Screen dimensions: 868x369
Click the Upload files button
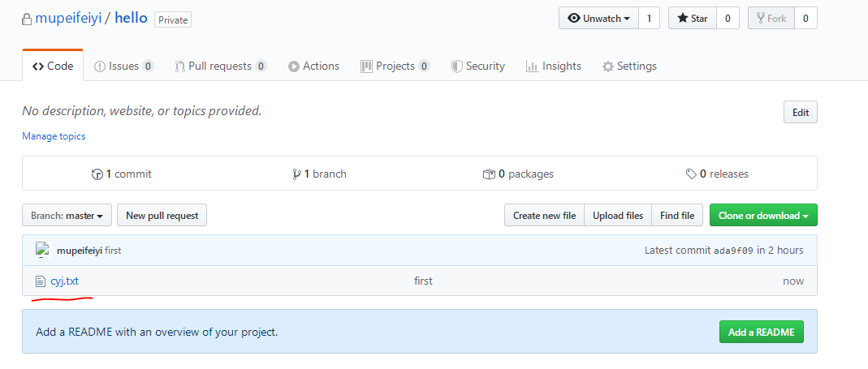click(x=618, y=215)
